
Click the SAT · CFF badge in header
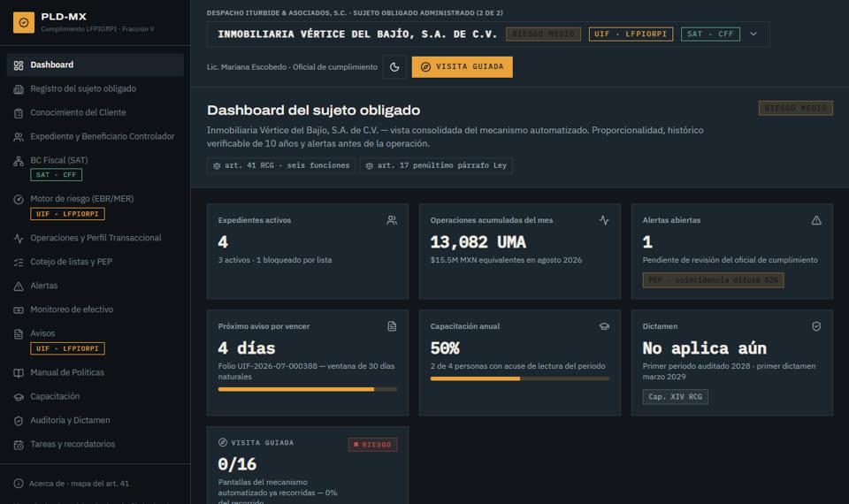[710, 34]
